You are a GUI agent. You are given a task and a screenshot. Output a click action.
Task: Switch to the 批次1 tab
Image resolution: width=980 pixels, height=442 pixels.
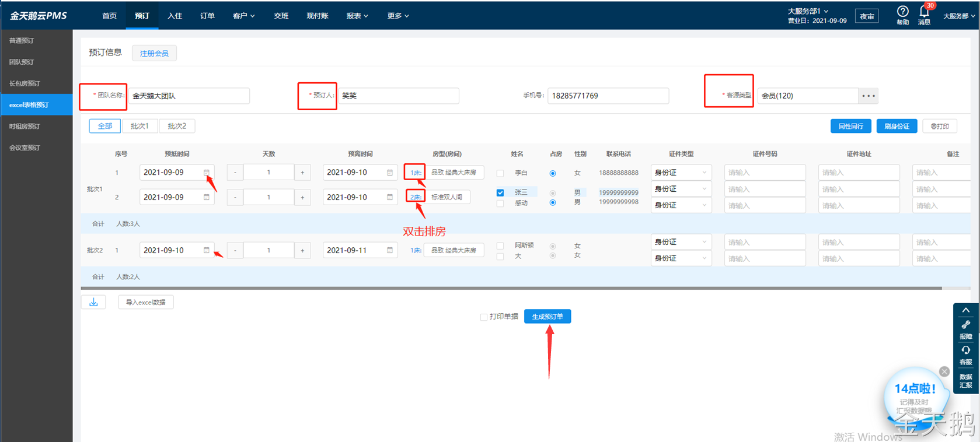pos(139,126)
